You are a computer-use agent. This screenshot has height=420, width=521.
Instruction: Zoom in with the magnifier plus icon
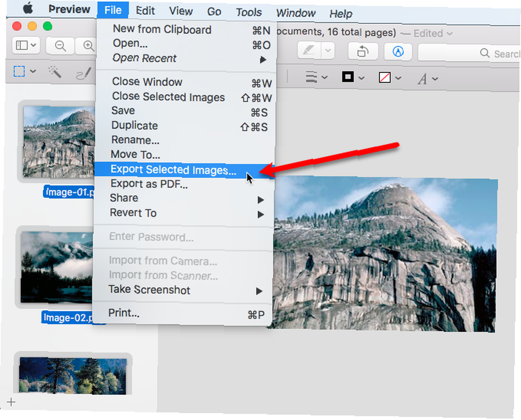pyautogui.click(x=88, y=45)
